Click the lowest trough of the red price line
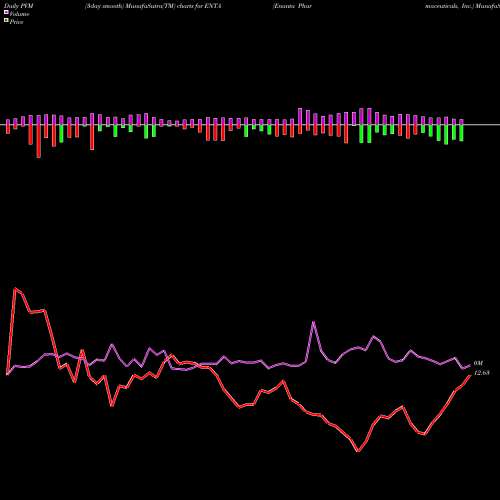Screen dimensions: 500x500 coord(358,451)
